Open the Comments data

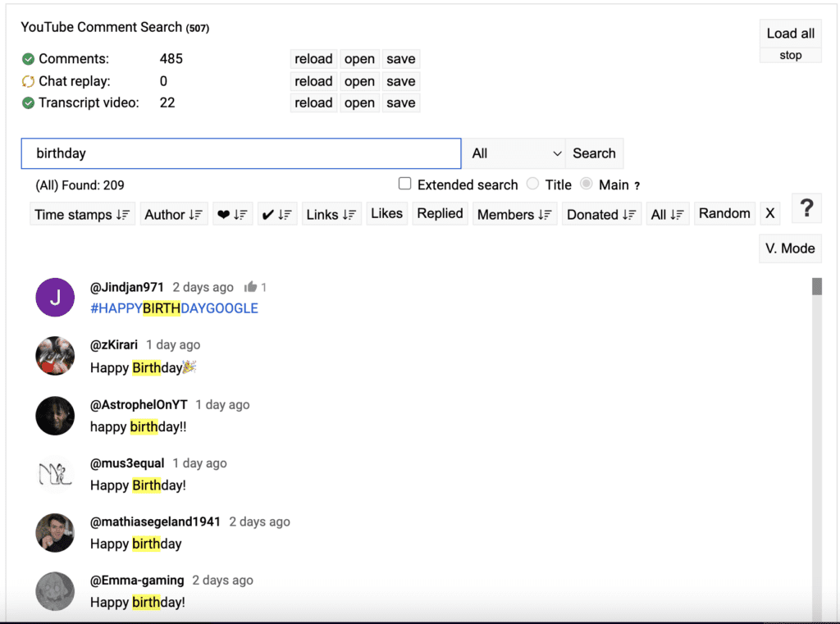[x=359, y=59]
